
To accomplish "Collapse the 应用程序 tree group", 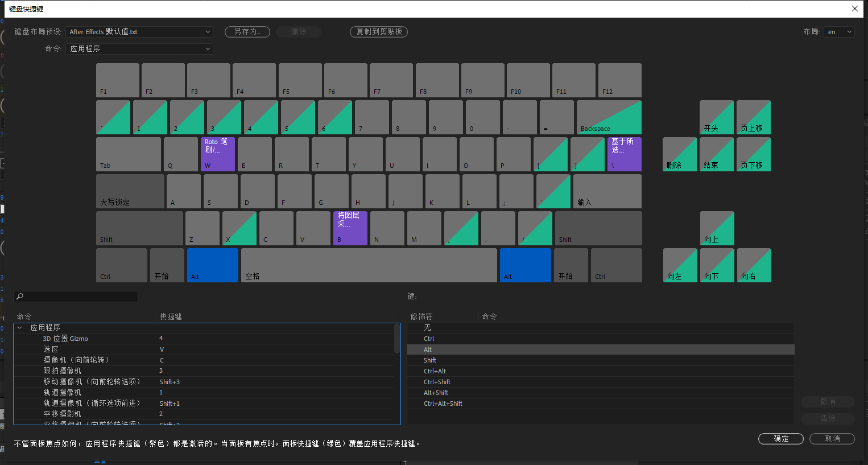I will [20, 328].
